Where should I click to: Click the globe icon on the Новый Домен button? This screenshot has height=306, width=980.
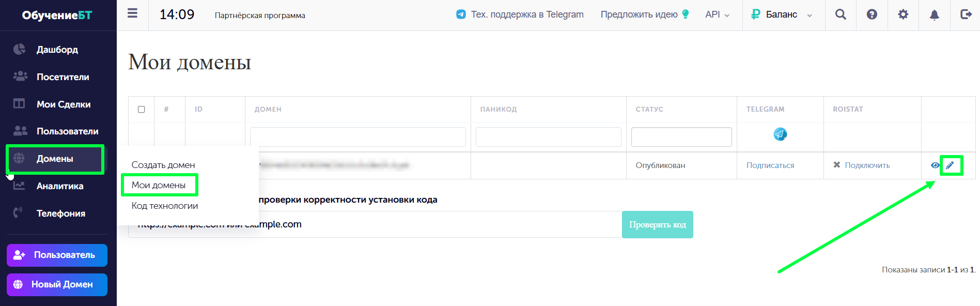(x=18, y=284)
